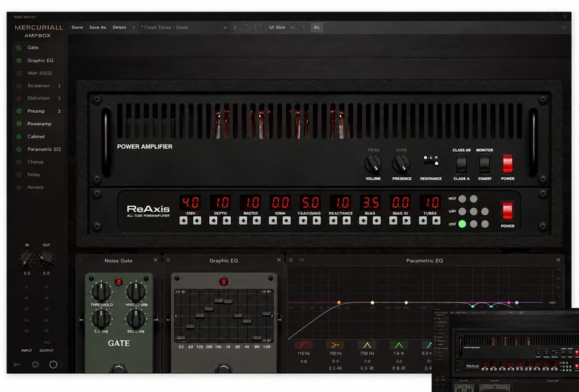Open the preset dropdown arrow beside Clean Tones - Good

[224, 27]
